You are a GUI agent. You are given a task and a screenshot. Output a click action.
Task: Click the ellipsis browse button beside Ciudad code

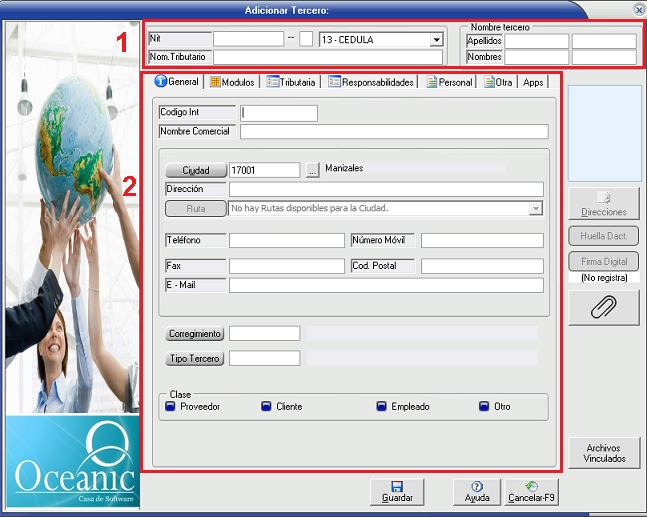(312, 170)
